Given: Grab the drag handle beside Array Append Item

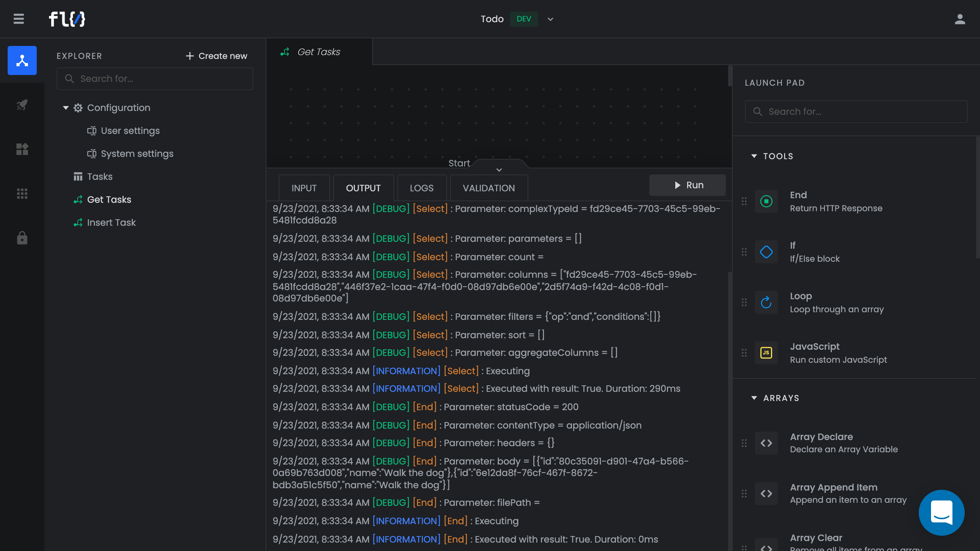Looking at the screenshot, I should pyautogui.click(x=744, y=494).
